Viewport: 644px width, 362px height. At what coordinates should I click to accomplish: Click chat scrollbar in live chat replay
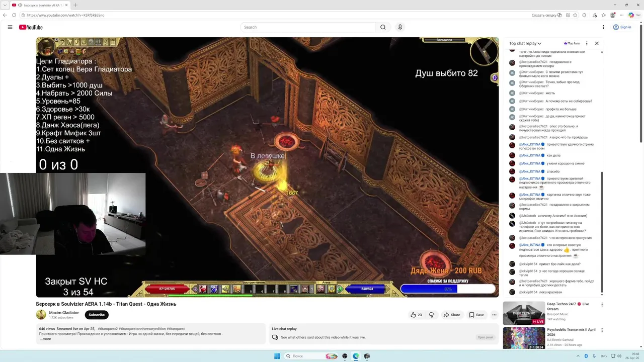click(602, 234)
